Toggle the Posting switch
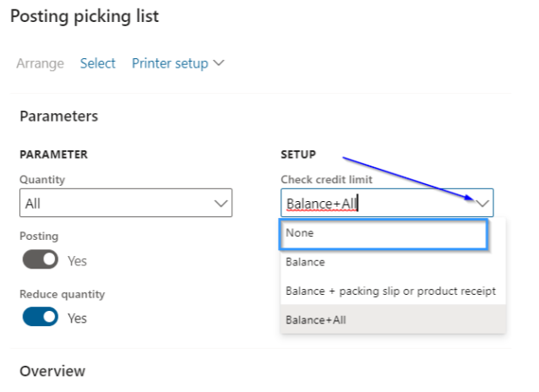Screen dimensions: 539x392 (41, 260)
